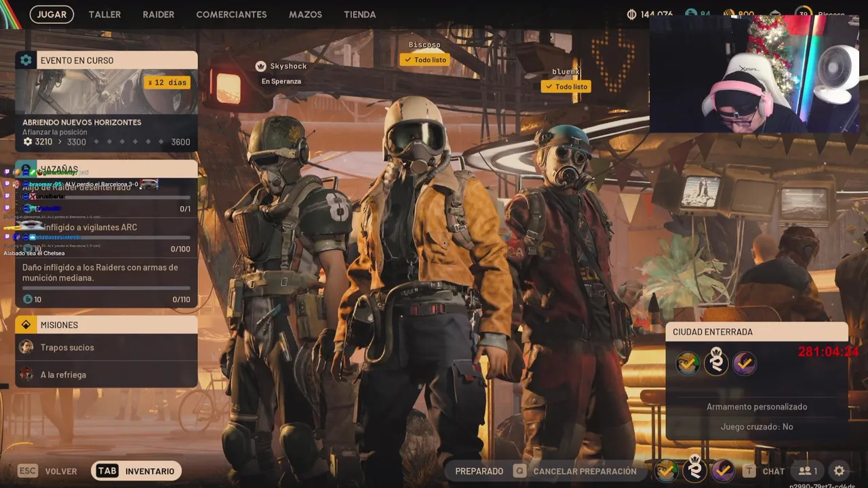The image size is (868, 488).
Task: Go to the COMERCIANTES tab
Action: click(231, 14)
